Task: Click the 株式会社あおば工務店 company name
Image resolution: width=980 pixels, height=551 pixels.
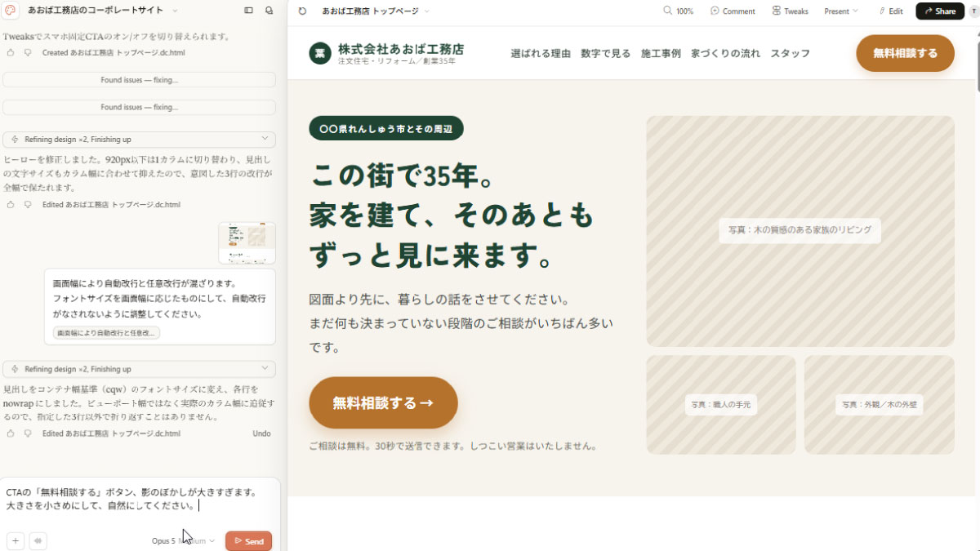Action: [401, 49]
